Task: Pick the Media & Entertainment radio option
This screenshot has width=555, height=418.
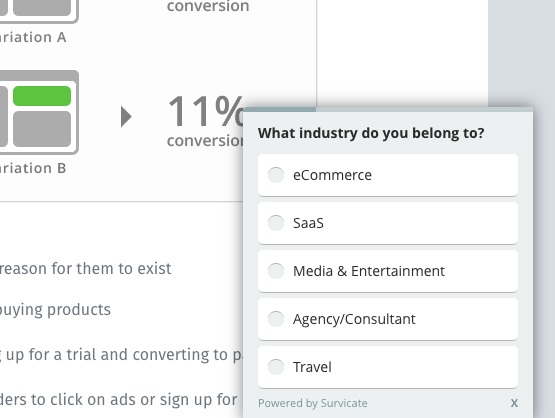Action: click(x=276, y=271)
